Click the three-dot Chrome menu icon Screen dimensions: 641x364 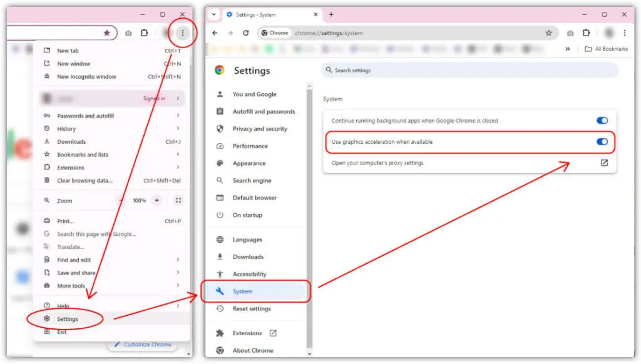pos(182,33)
